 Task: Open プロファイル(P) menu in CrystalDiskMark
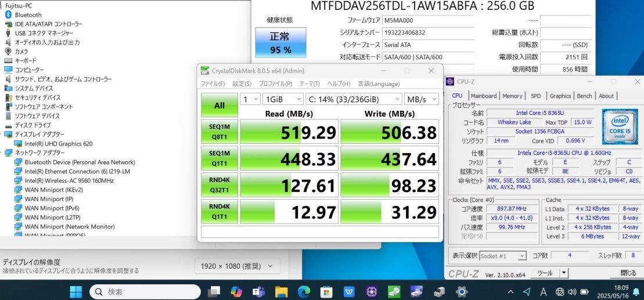coord(275,84)
